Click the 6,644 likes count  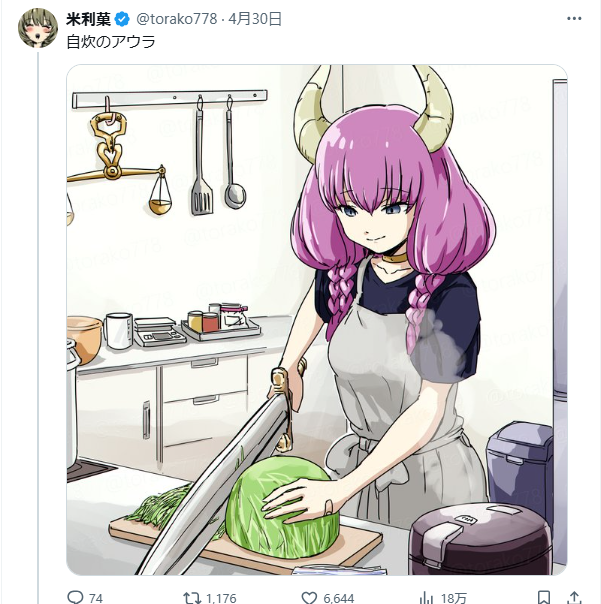coord(338,598)
